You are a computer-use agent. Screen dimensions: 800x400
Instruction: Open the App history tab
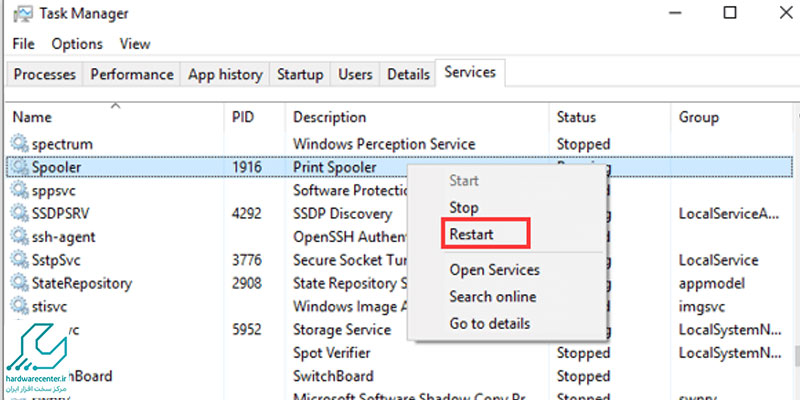coord(225,74)
